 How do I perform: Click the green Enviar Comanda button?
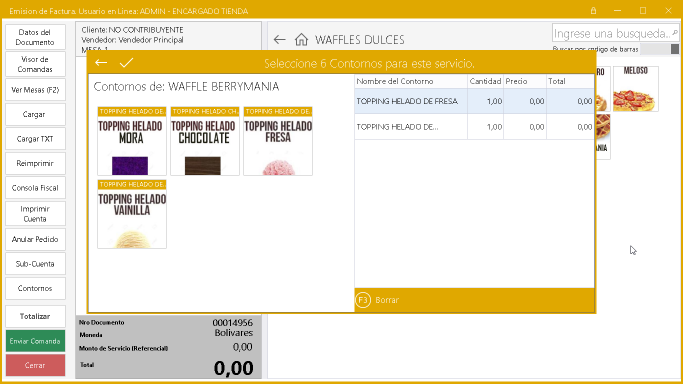coord(35,341)
